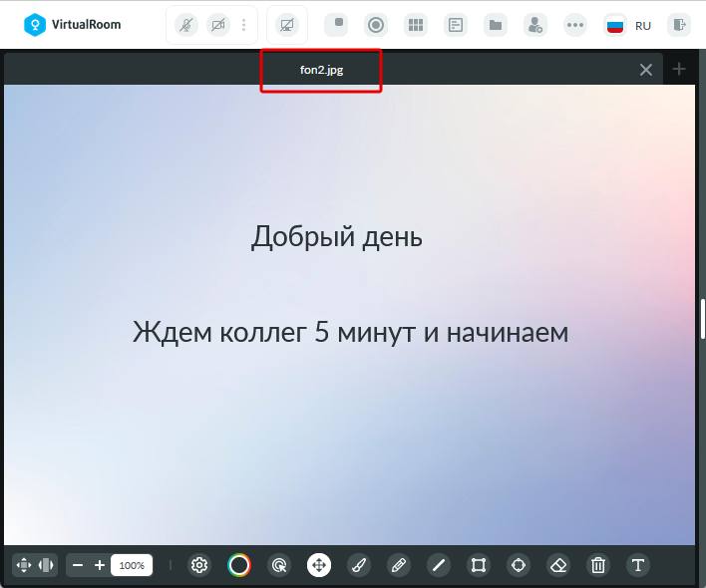Click the slide image with "Добрый день"
This screenshot has height=588, width=706.
(349, 315)
